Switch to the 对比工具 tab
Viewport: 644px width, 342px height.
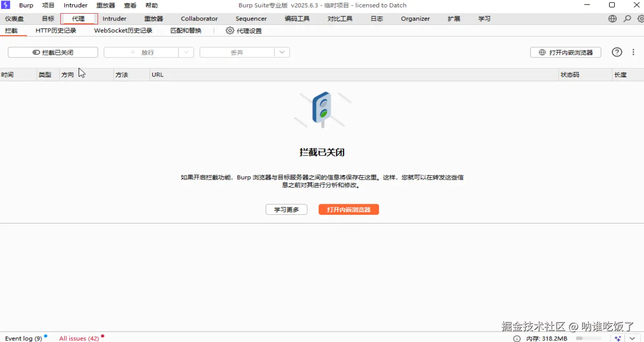coord(340,19)
